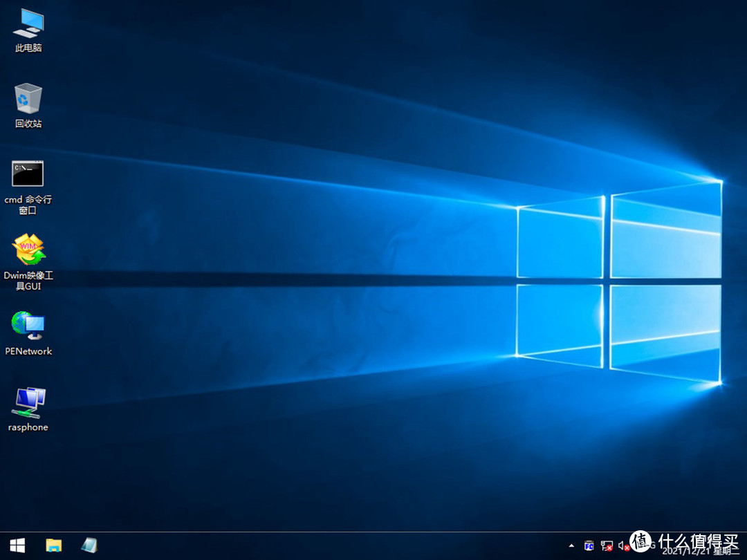
Task: Open File Explorer from the taskbar
Action: [x=54, y=545]
